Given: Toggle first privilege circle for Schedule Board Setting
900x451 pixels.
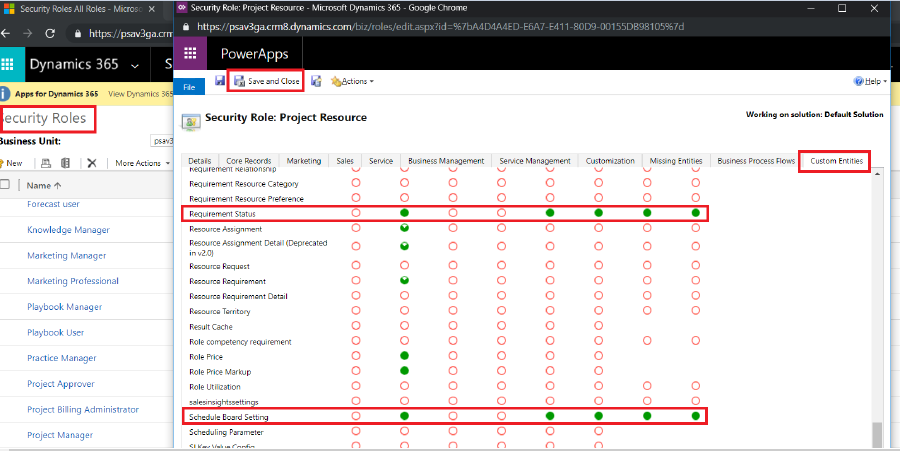Looking at the screenshot, I should point(356,416).
